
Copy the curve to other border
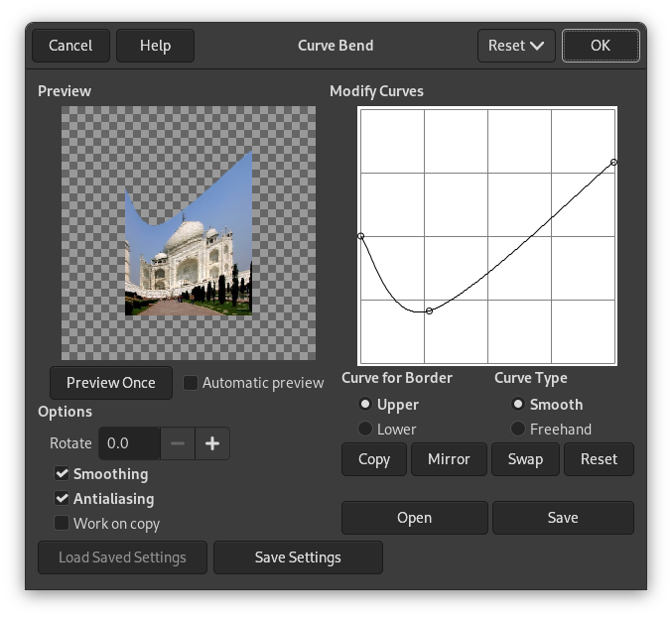coord(374,459)
